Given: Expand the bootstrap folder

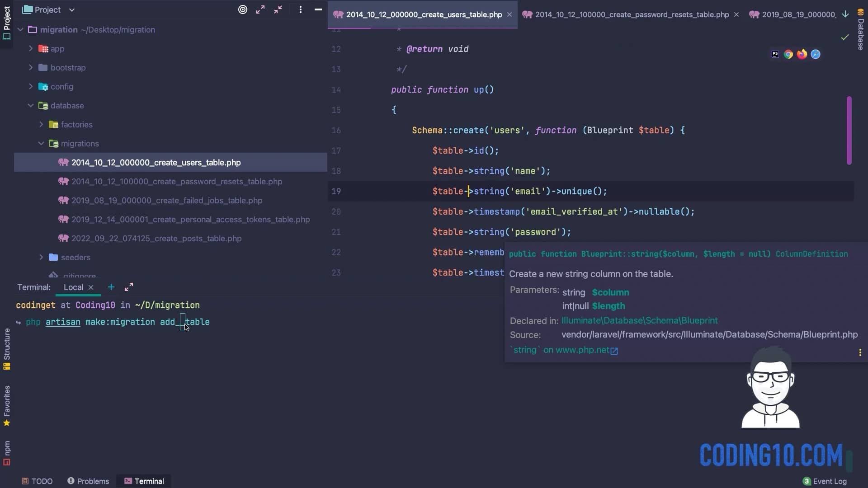Looking at the screenshot, I should pos(31,67).
